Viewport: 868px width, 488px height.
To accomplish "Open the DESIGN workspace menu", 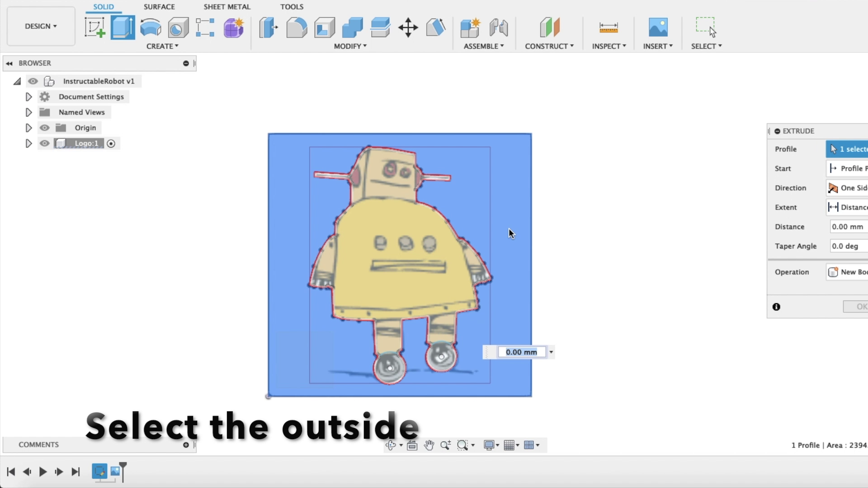I will (x=40, y=26).
